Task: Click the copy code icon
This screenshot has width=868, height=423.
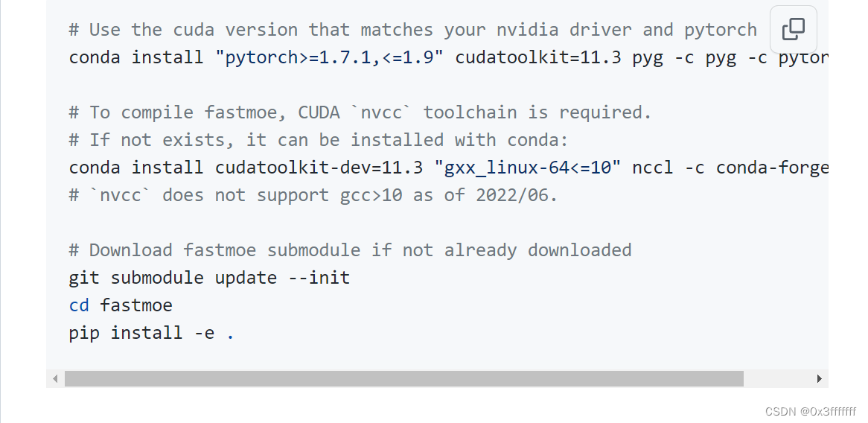Action: click(x=794, y=30)
